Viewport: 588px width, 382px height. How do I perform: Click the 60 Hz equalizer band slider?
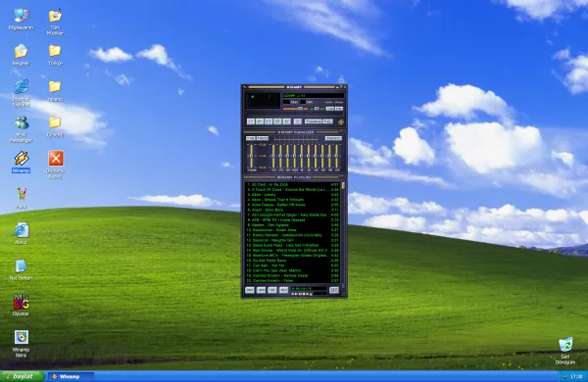(273, 156)
